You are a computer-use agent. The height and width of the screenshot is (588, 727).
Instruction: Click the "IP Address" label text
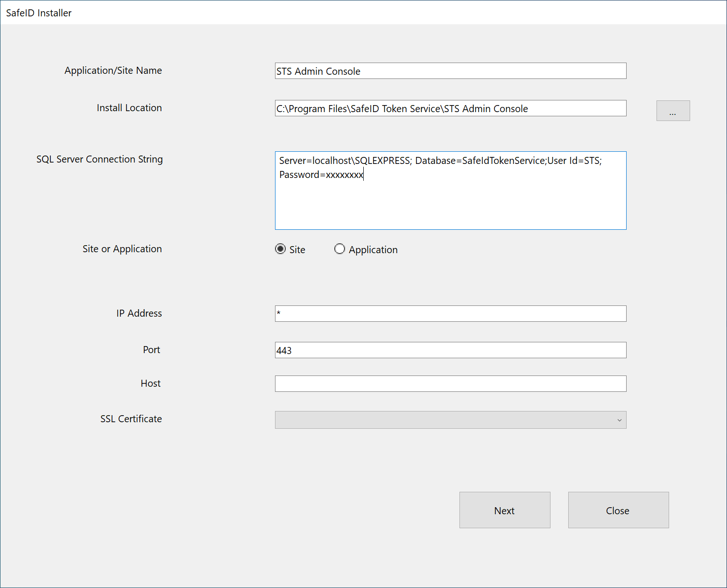pos(139,313)
